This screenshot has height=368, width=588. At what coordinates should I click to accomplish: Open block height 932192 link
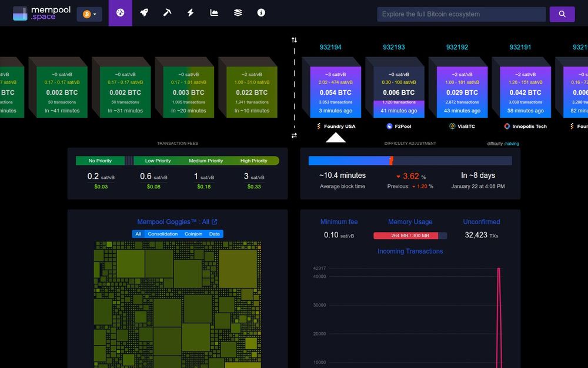[457, 47]
